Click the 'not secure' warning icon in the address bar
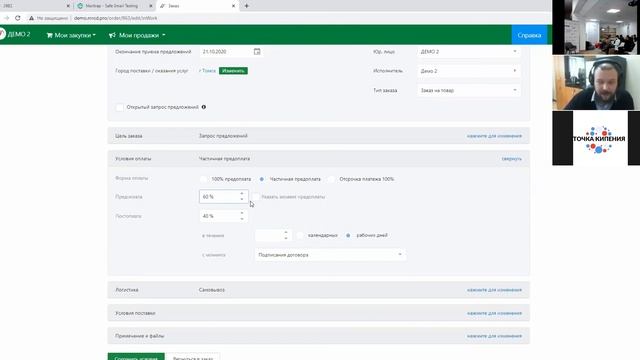The image size is (640, 360). tap(31, 18)
